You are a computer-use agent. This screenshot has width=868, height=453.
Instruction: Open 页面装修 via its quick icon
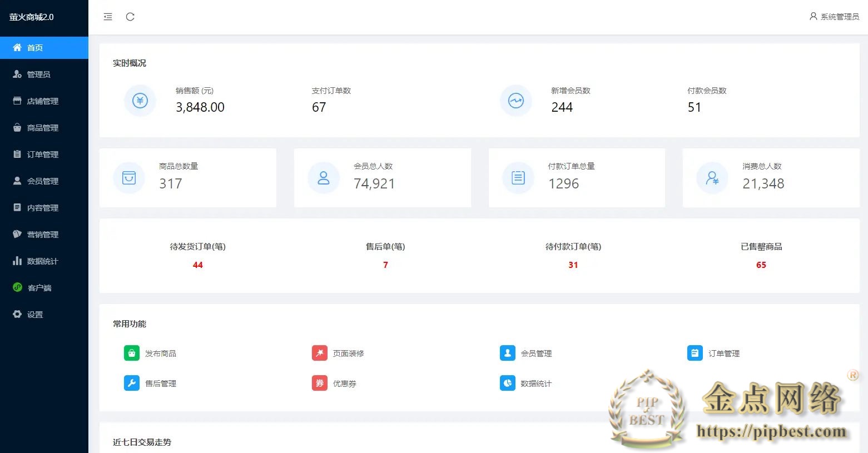pyautogui.click(x=319, y=353)
